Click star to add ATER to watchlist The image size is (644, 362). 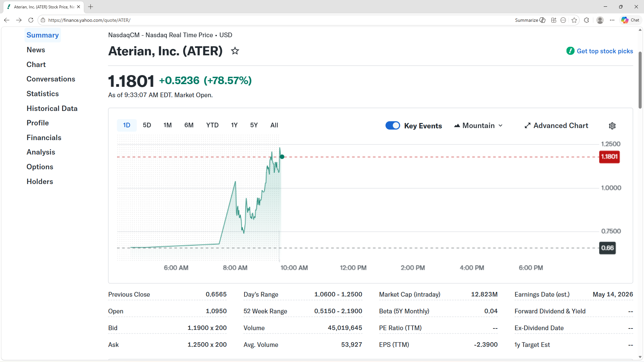235,51
